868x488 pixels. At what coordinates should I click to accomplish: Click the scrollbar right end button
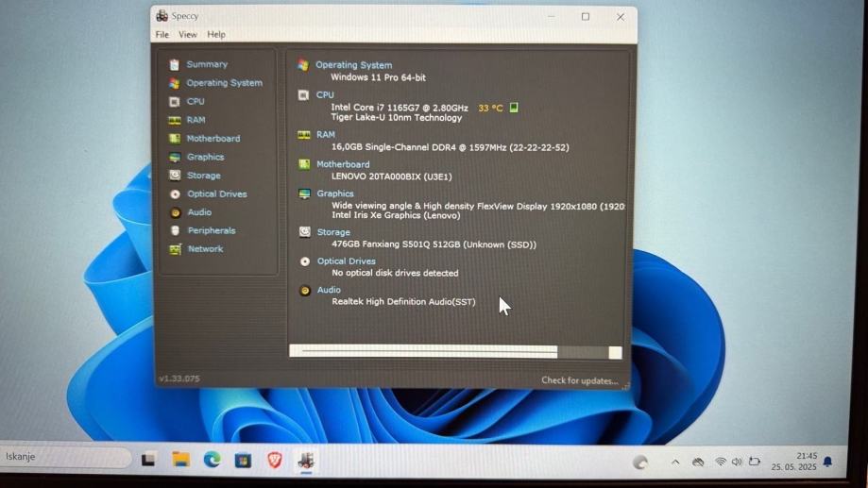pyautogui.click(x=615, y=353)
